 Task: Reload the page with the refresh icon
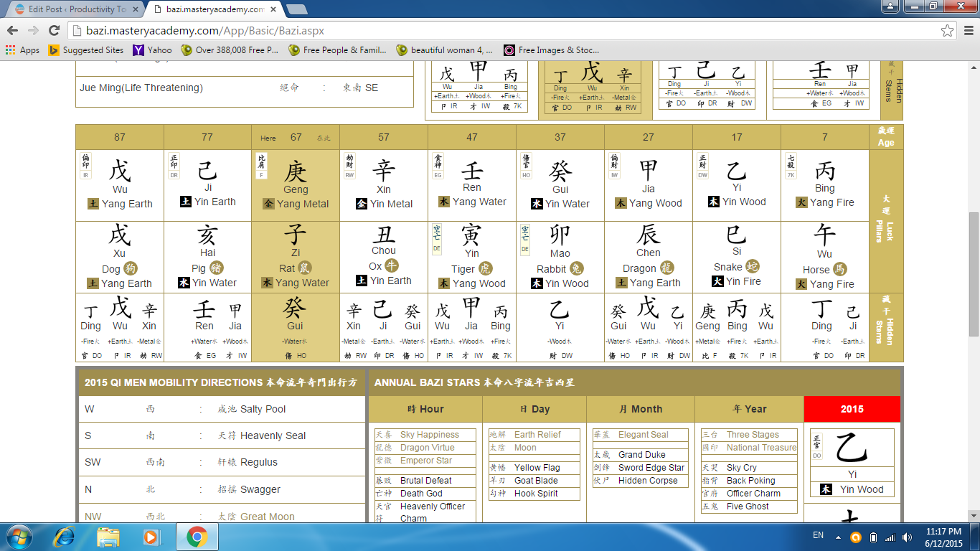54,30
